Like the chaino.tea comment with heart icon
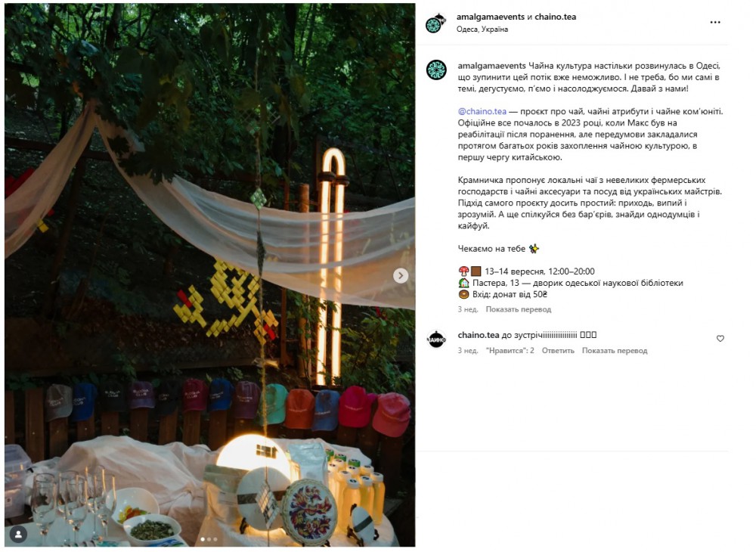The image size is (756, 552). (720, 339)
